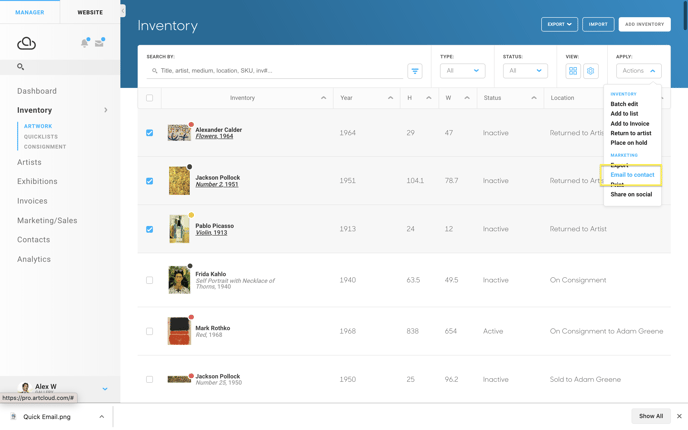Open Alexander Calder Flowers thumbnail
The width and height of the screenshot is (688, 430).
point(179,133)
